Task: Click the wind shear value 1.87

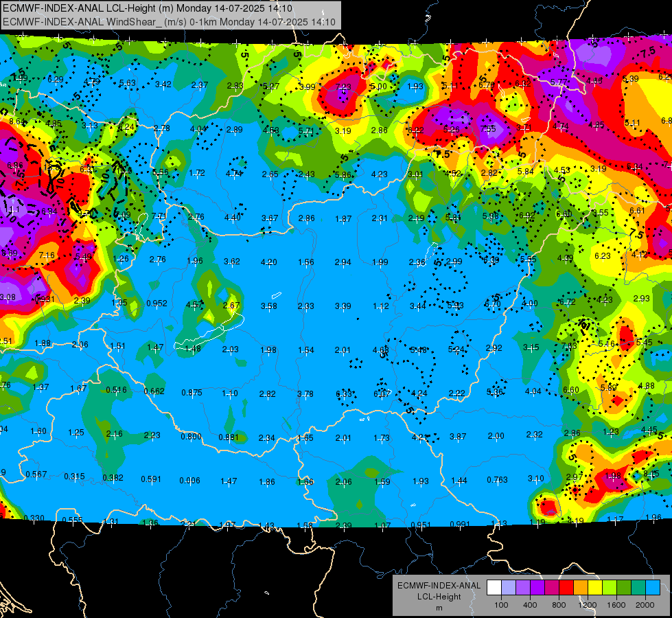Action: [343, 219]
